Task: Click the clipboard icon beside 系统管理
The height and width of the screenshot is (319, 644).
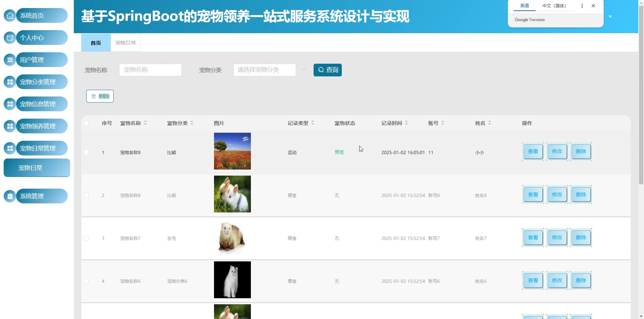Action: pyautogui.click(x=10, y=196)
